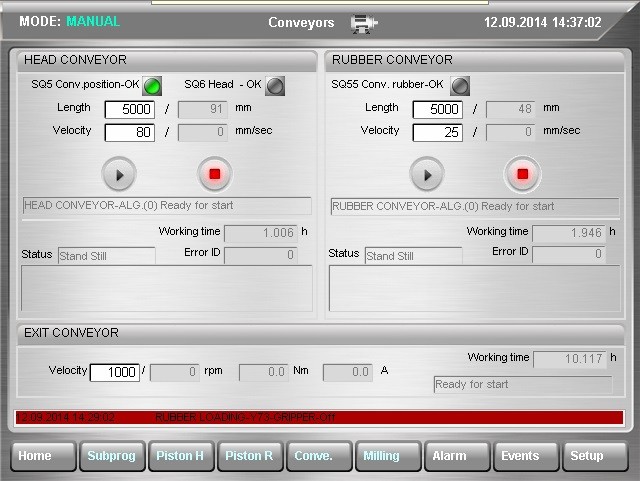This screenshot has width=640, height=481.
Task: Open the Subprog screen
Action: (x=112, y=456)
